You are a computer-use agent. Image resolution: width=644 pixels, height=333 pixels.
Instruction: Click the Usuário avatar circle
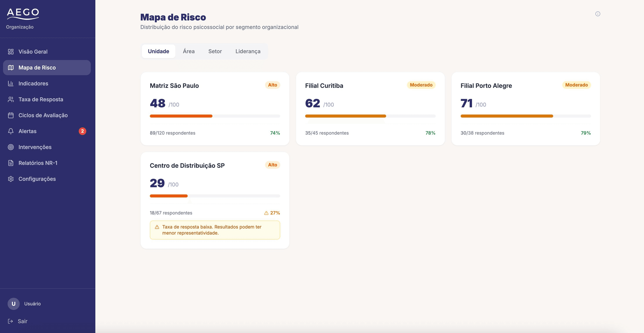(13, 303)
